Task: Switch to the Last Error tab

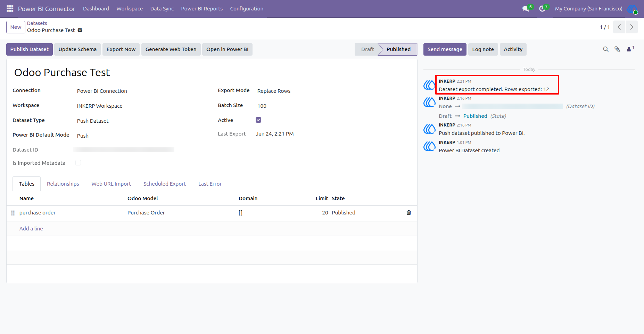Action: (x=210, y=184)
